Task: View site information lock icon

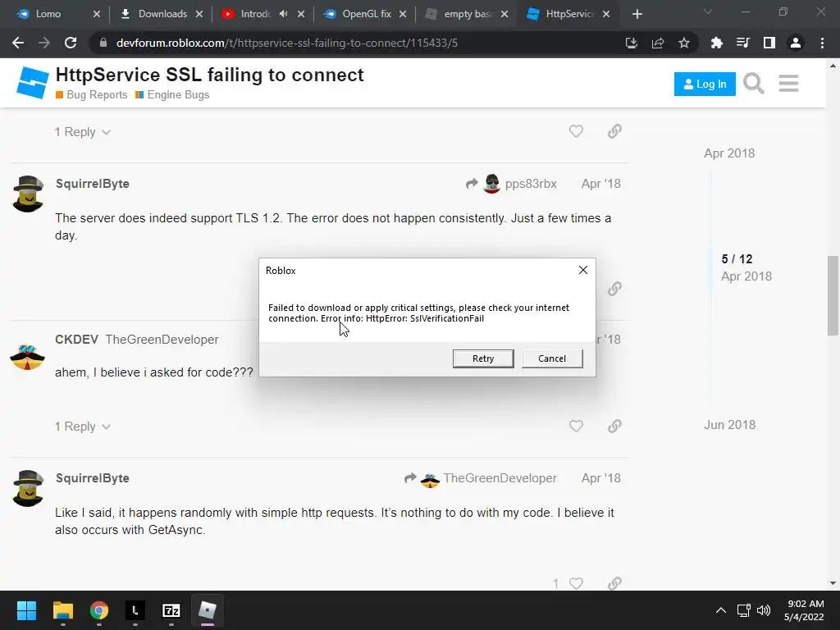Action: pyautogui.click(x=103, y=43)
